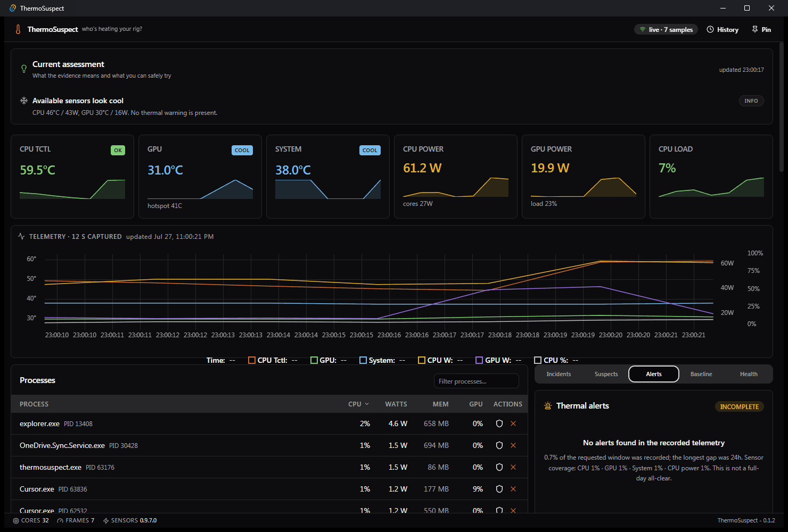Image resolution: width=788 pixels, height=532 pixels.
Task: Click the telemetry pulse icon
Action: coord(21,236)
